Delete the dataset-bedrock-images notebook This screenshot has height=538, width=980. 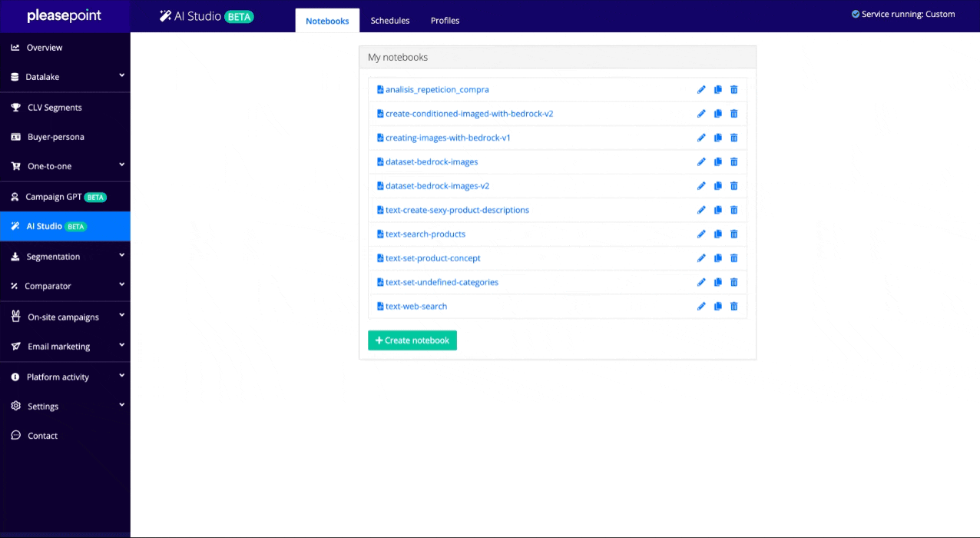(x=734, y=162)
